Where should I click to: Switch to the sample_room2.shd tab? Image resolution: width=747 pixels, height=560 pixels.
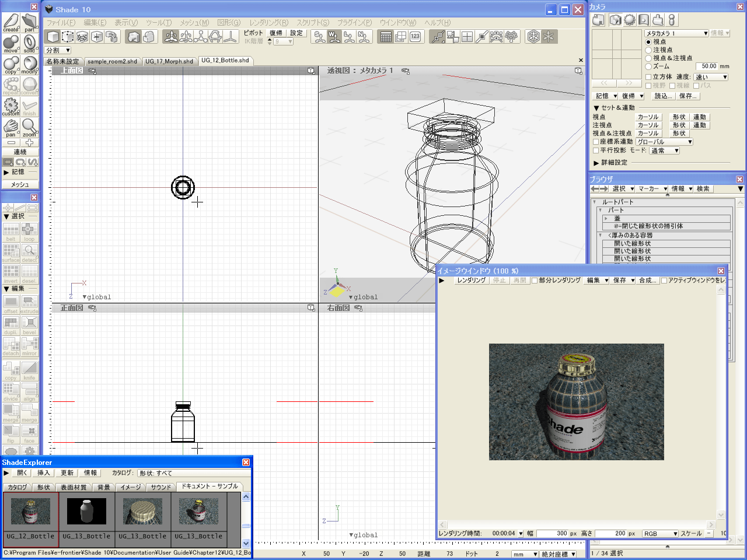point(113,61)
